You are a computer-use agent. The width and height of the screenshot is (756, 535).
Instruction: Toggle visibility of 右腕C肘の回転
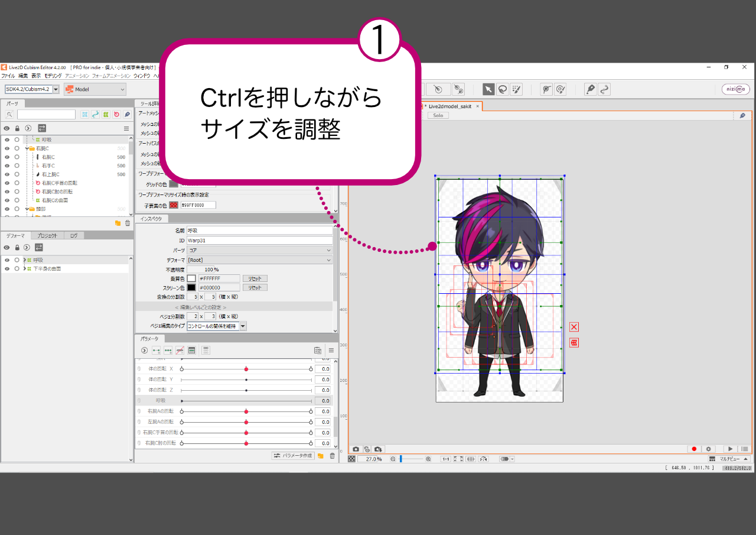tap(7, 192)
